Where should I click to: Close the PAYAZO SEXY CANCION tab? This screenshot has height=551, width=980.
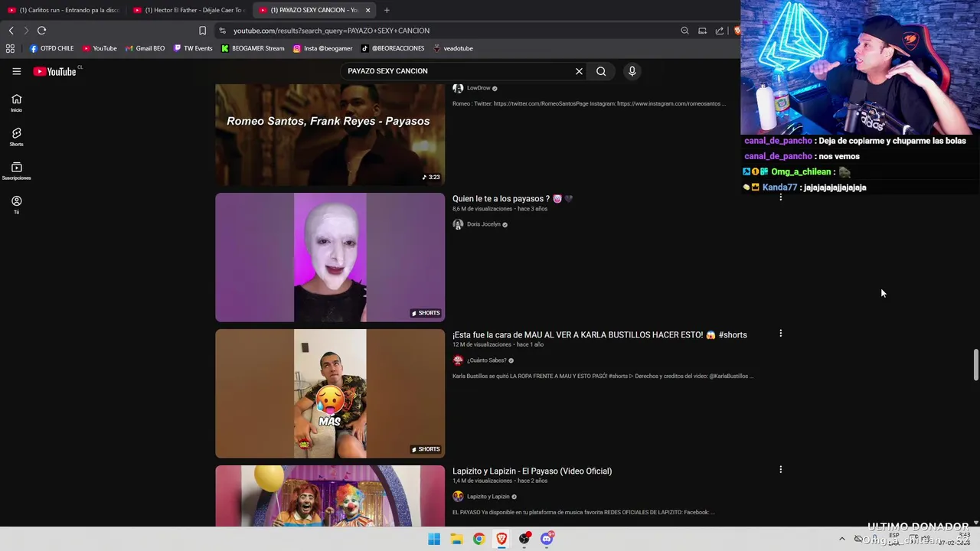(367, 10)
